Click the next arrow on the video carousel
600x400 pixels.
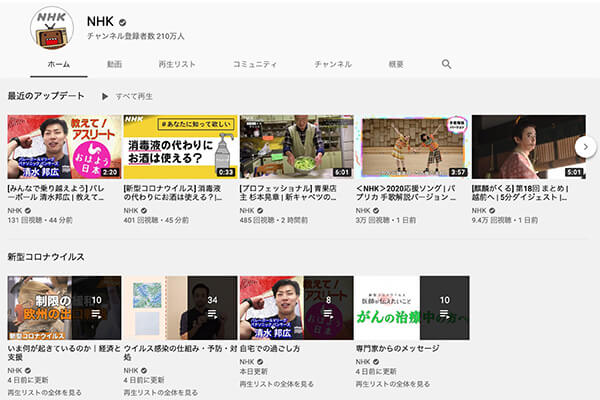[585, 147]
